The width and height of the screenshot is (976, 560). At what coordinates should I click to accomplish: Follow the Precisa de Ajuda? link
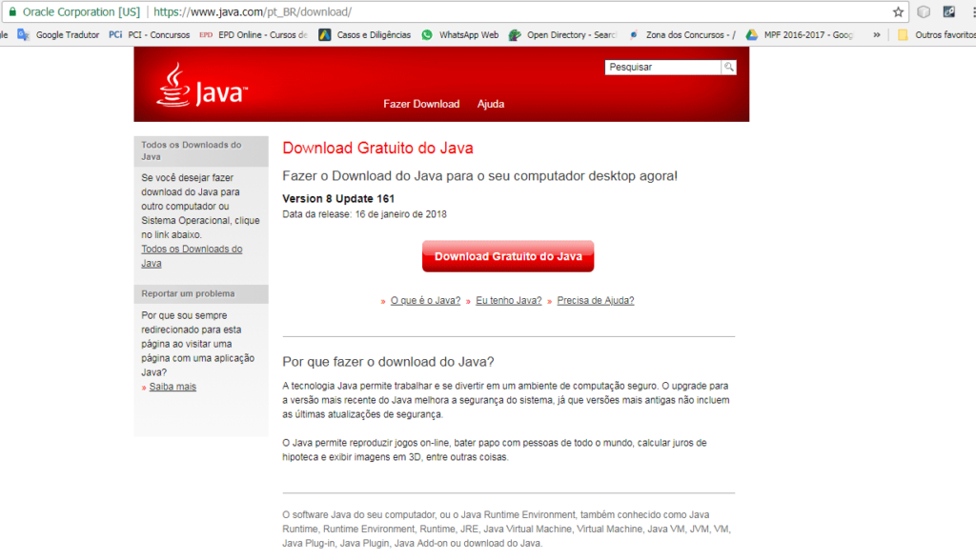coord(596,301)
